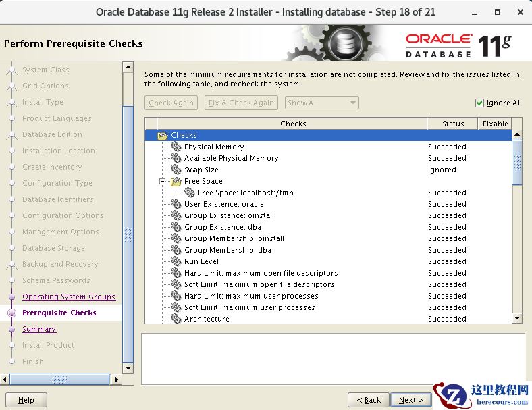
Task: Click gear icon beside Hard Limit open file descriptors
Action: tap(176, 273)
